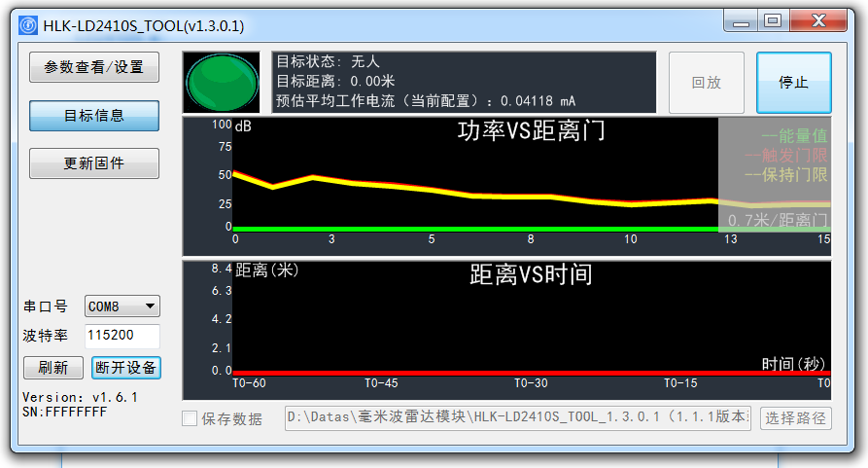Click the green target status indicator light
This screenshot has width=868, height=468.
(x=222, y=83)
